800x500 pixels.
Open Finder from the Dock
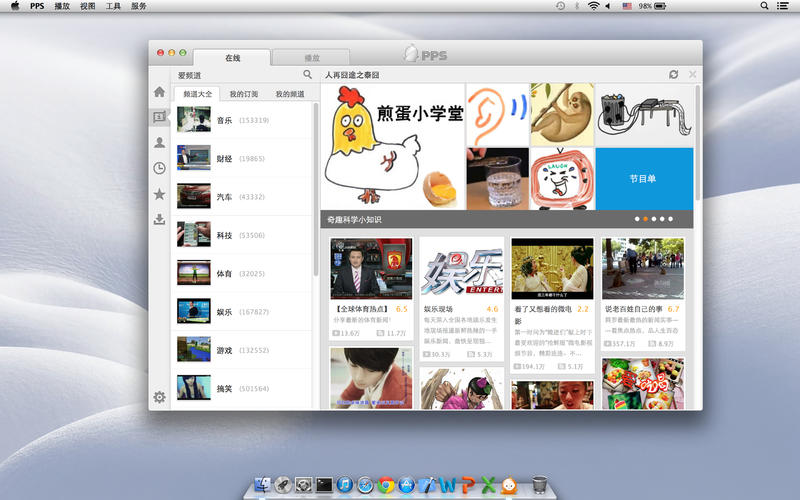[262, 485]
